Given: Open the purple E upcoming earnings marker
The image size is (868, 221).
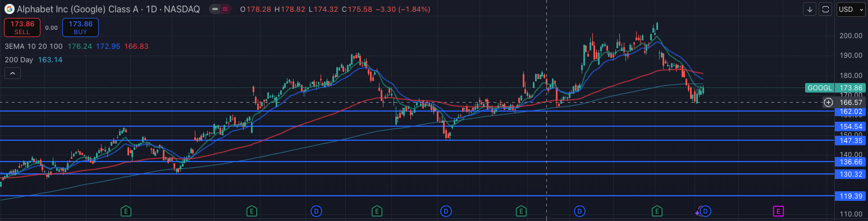Looking at the screenshot, I should pyautogui.click(x=778, y=211).
